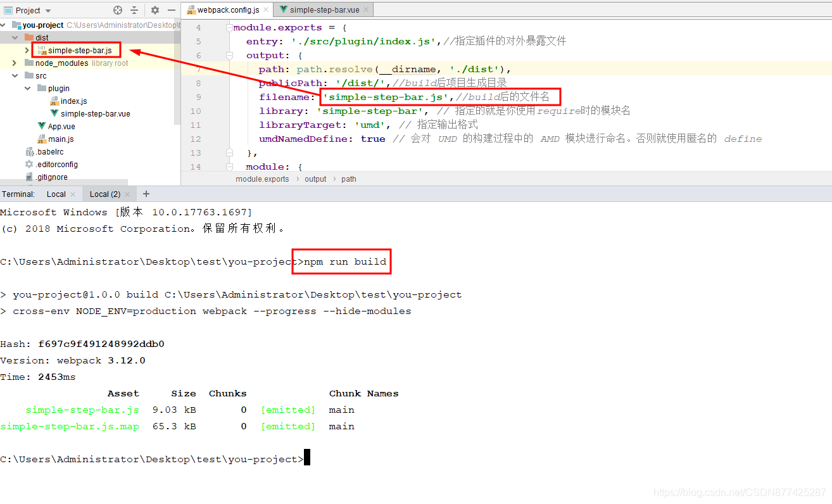Click output breadcrumb
The width and height of the screenshot is (832, 504).
pos(315,179)
